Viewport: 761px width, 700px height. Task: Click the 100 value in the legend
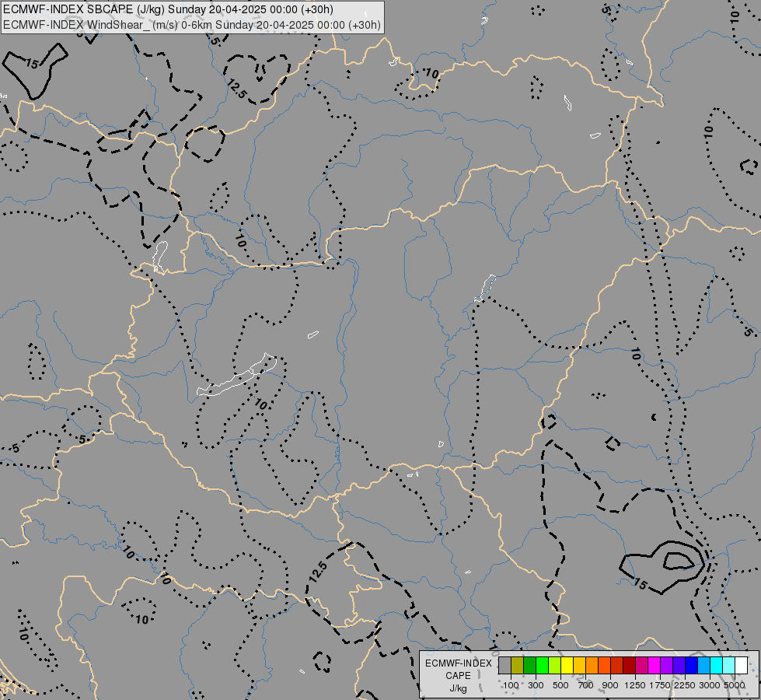(x=511, y=685)
